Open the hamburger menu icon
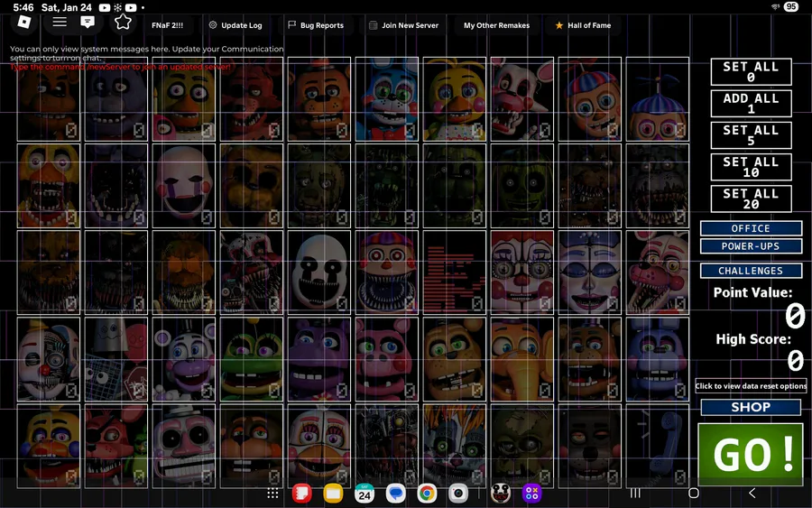 click(60, 22)
